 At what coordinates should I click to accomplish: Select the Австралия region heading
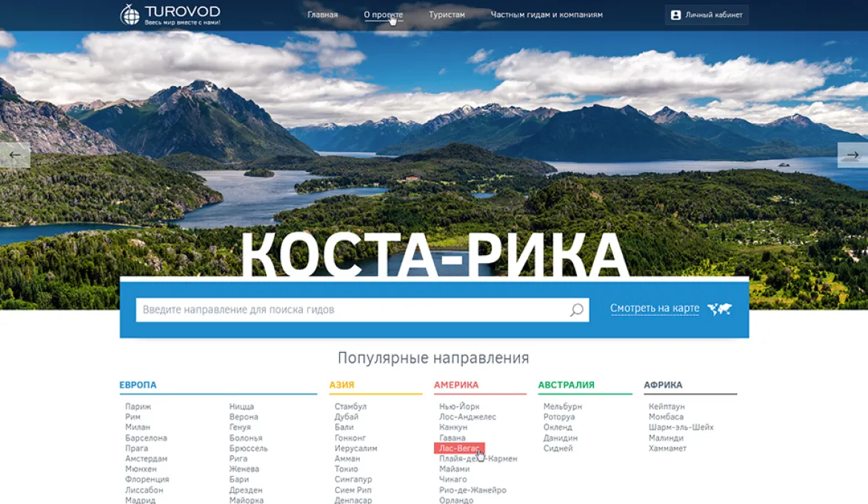tap(567, 385)
